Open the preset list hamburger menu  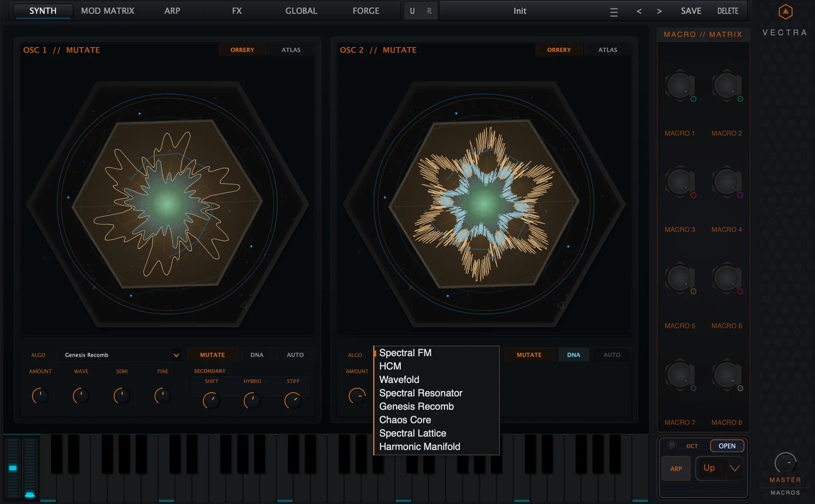(x=614, y=12)
